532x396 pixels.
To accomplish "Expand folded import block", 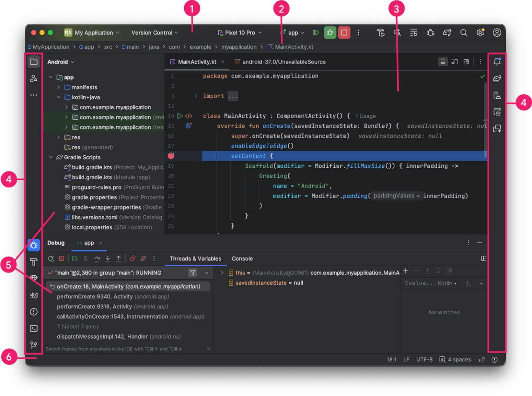I will [196, 96].
